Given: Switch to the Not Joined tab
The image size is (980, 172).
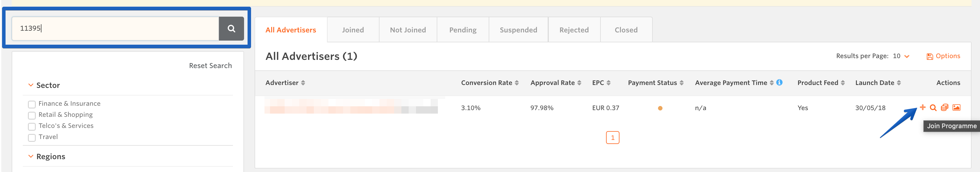Looking at the screenshot, I should 408,30.
